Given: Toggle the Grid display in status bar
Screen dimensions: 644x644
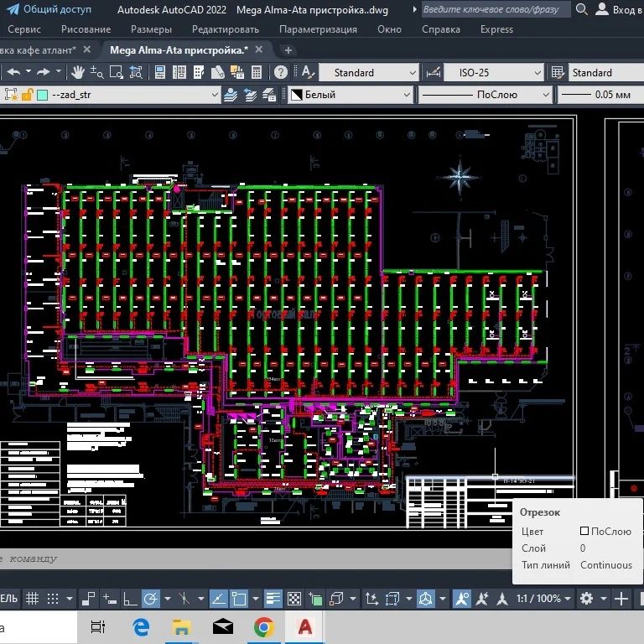Looking at the screenshot, I should 32,599.
